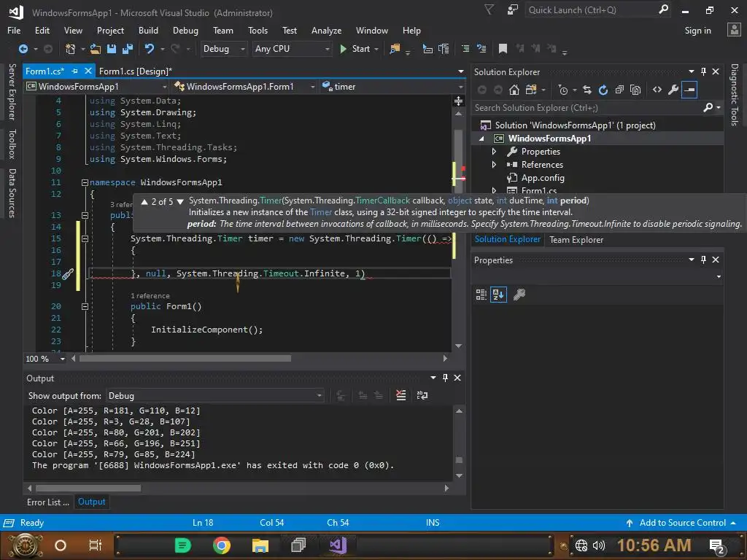Click Property Pages wrench in Properties panel
747x560 pixels.
(x=519, y=295)
